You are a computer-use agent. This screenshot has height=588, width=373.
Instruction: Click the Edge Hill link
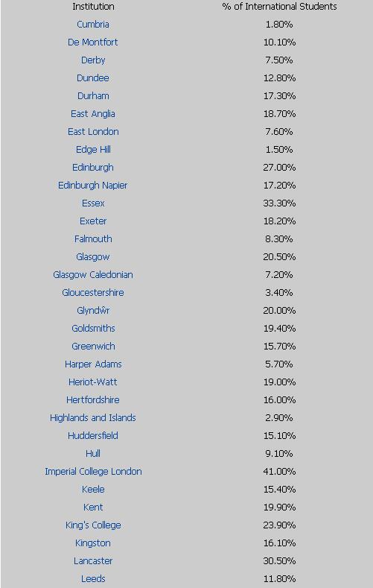[x=93, y=150]
